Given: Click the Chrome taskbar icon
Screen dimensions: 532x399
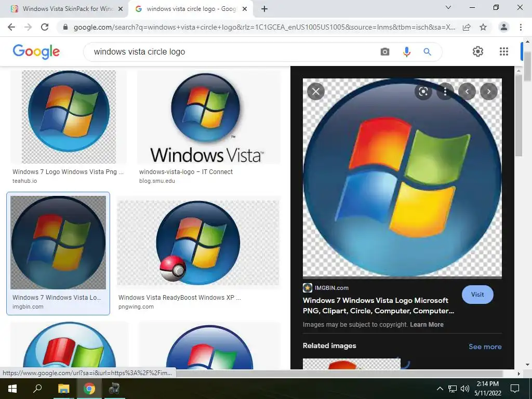Looking at the screenshot, I should click(x=89, y=389).
